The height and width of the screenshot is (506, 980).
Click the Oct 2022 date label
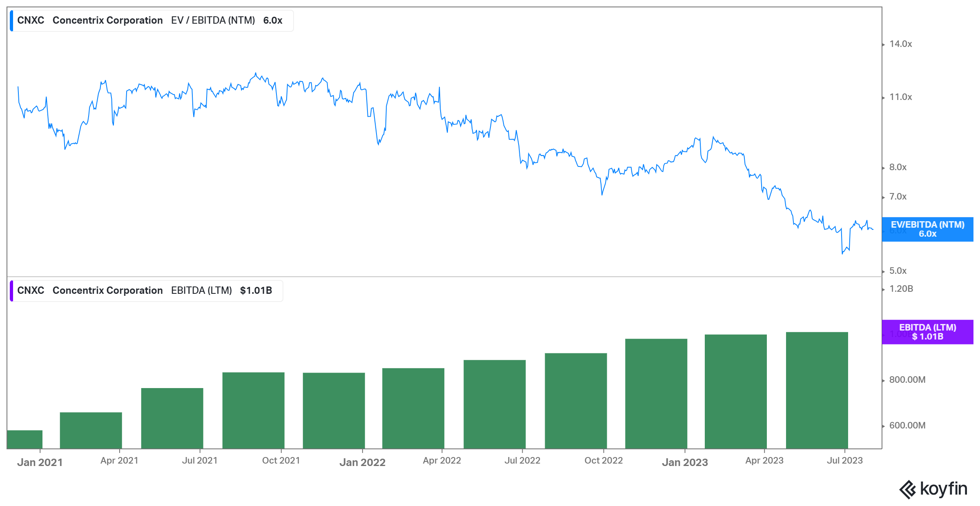[604, 461]
